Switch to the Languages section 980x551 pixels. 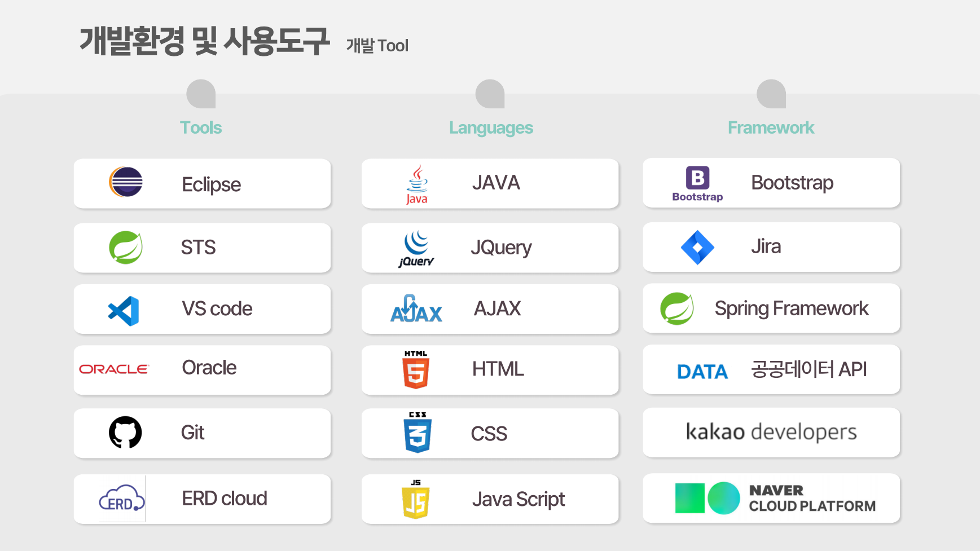[490, 127]
